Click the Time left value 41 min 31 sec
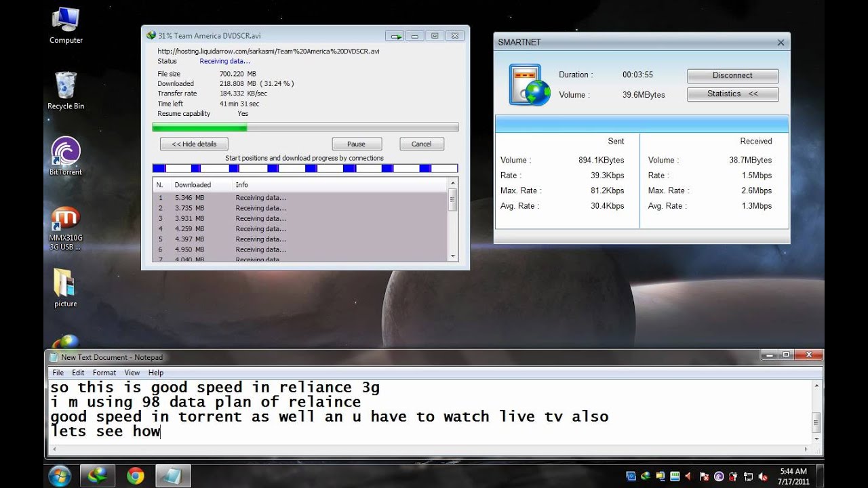The height and width of the screenshot is (488, 868). click(239, 104)
